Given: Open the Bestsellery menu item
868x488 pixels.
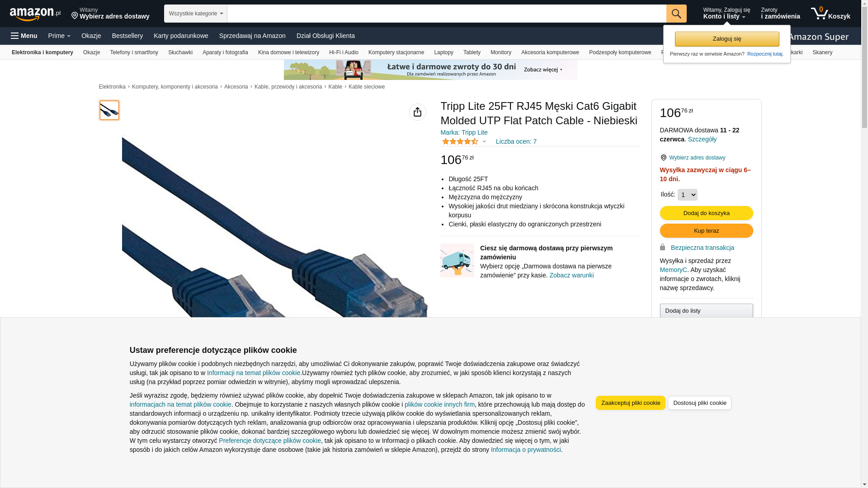Looking at the screenshot, I should pos(127,36).
